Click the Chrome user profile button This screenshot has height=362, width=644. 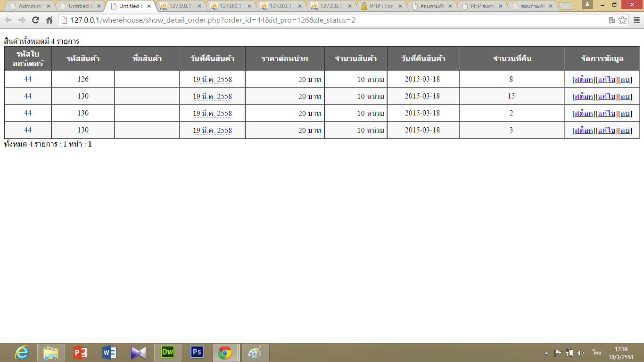coord(587,4)
